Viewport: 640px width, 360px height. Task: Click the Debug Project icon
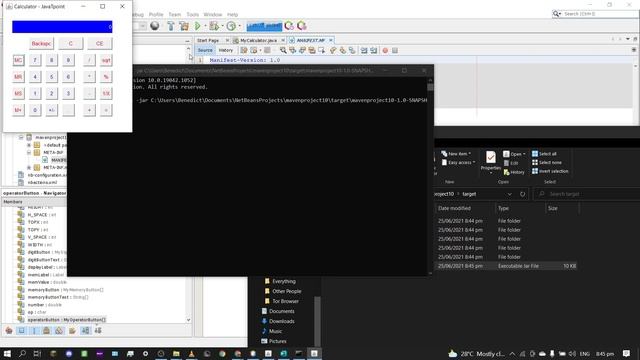[x=213, y=26]
